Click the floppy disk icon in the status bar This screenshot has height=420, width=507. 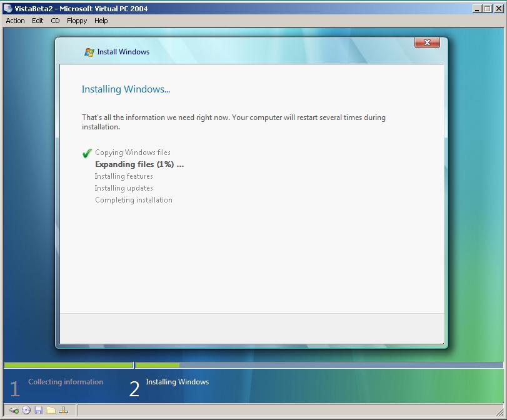pos(38,410)
